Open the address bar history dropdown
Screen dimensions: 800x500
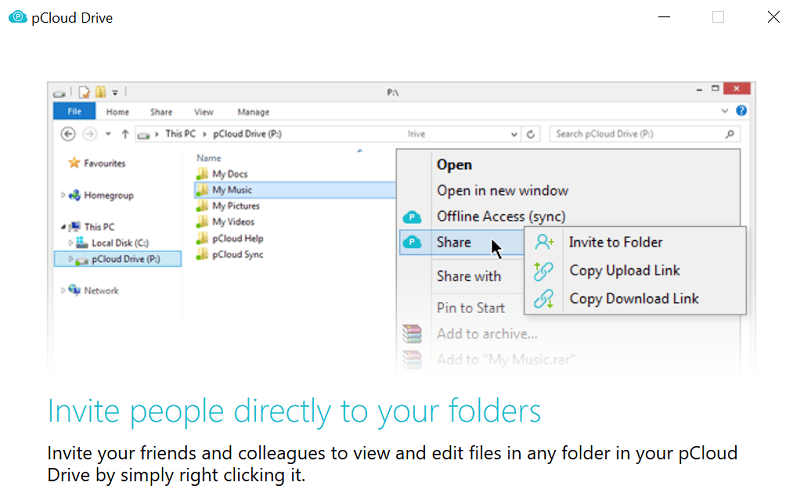click(515, 134)
